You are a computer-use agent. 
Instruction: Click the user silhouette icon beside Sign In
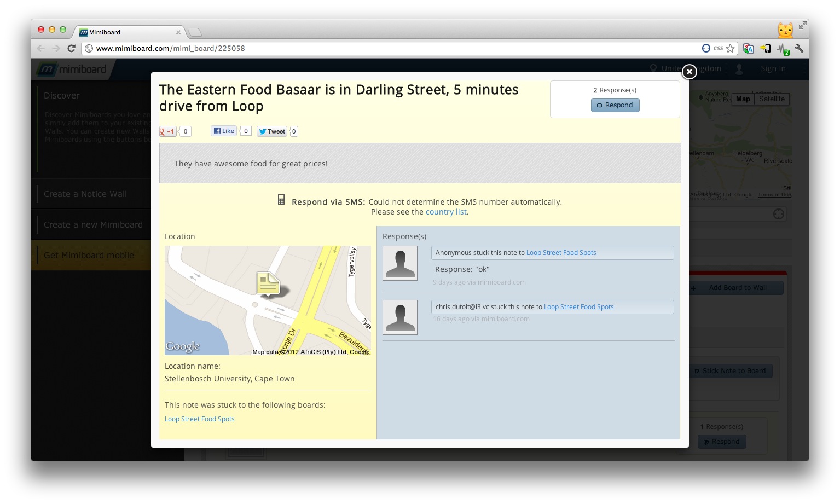tap(739, 68)
